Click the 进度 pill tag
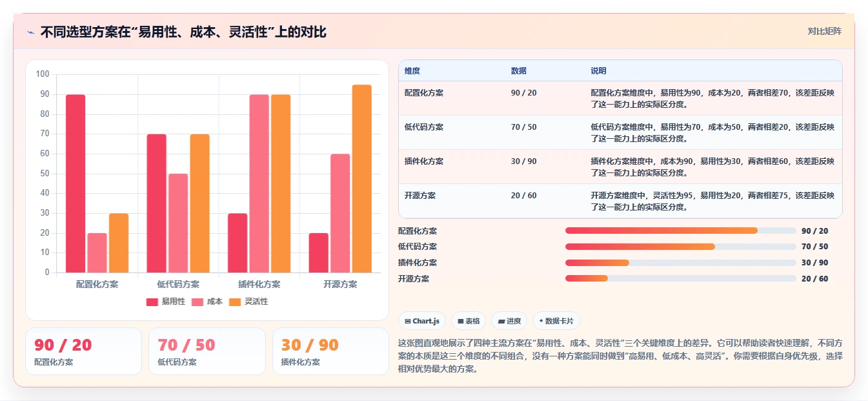This screenshot has height=401, width=868. (509, 321)
